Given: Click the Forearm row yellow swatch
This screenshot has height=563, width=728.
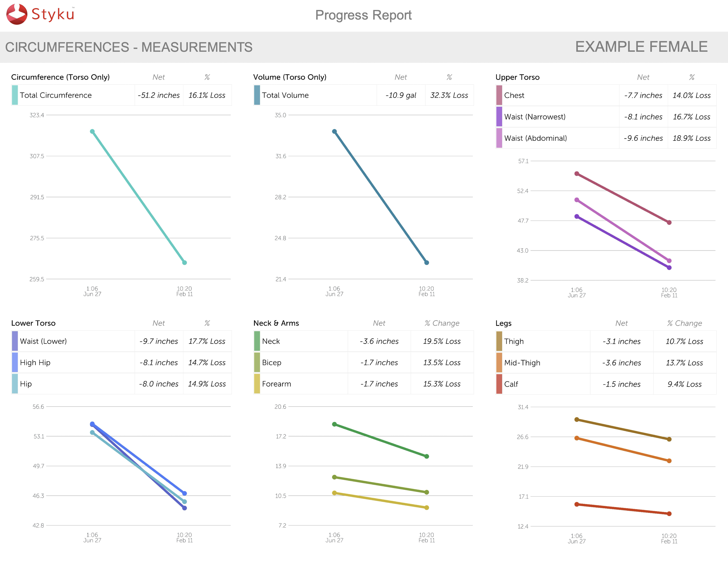Looking at the screenshot, I should pos(257,383).
